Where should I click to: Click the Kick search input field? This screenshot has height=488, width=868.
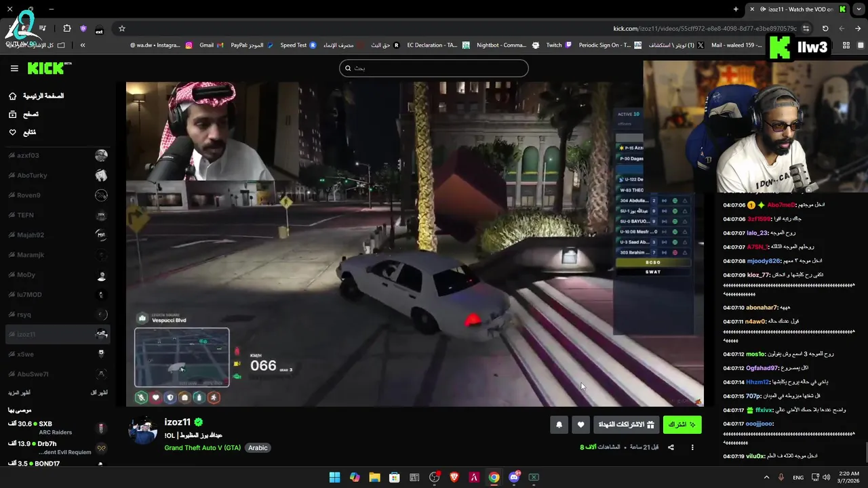coord(434,68)
